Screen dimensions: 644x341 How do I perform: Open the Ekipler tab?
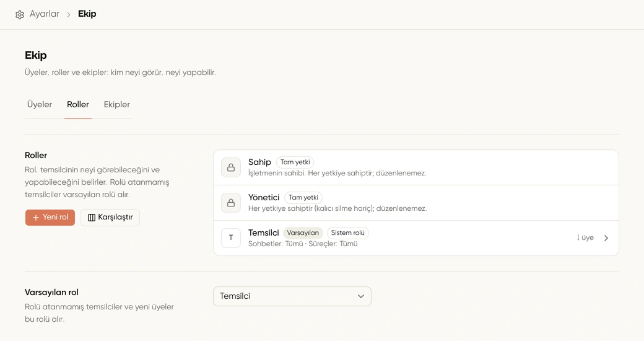(x=116, y=105)
